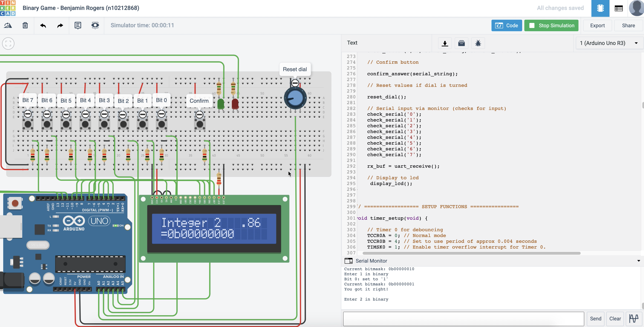Image resolution: width=644 pixels, height=327 pixels.
Task: Click the serial monitor input field
Action: click(x=463, y=319)
